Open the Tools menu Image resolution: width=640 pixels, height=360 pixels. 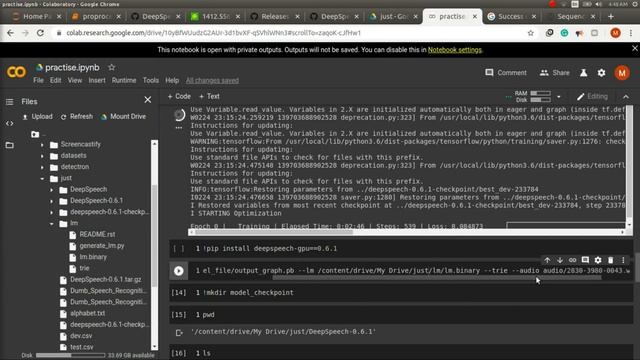coord(151,80)
